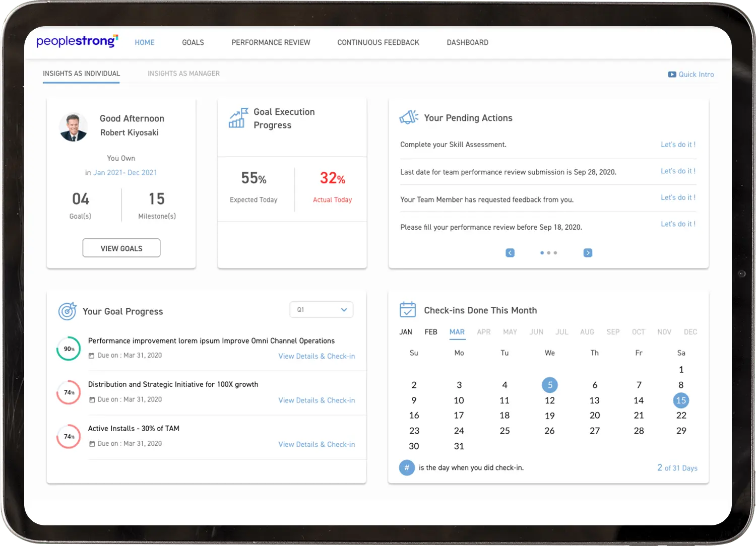Click calendar day 19

(x=550, y=416)
